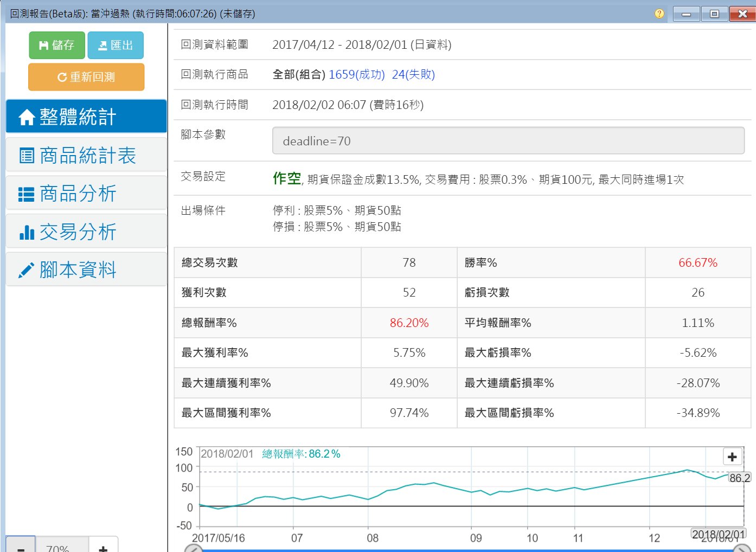Click the 1659(成功) success link
Screen dimensions: 756x552
coord(356,74)
